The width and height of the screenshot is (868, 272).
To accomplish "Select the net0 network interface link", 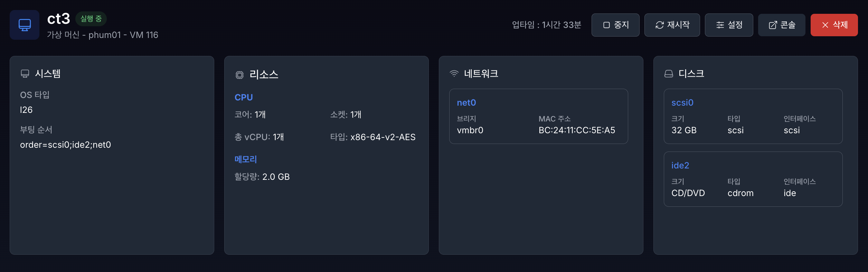I will pyautogui.click(x=466, y=103).
